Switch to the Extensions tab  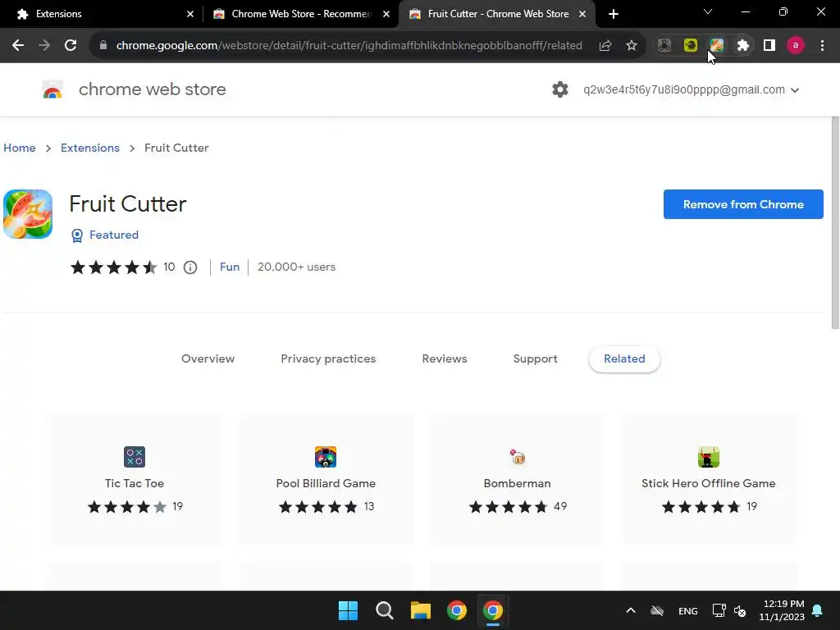(x=101, y=14)
